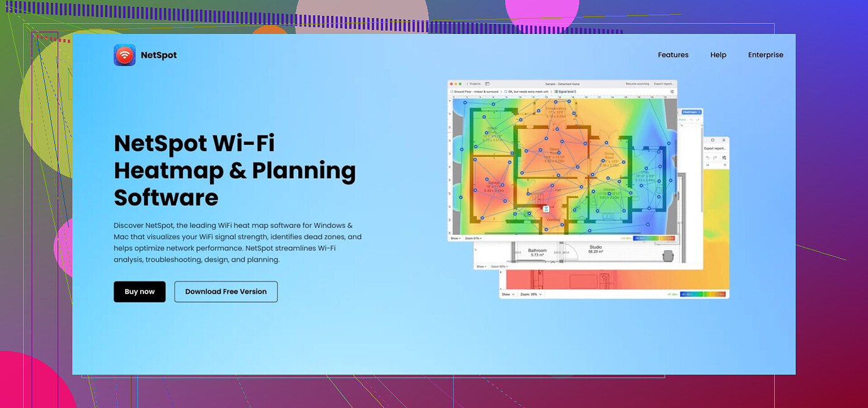This screenshot has width=868, height=408.
Task: Click the back chevron next to Projects
Action: (467, 84)
